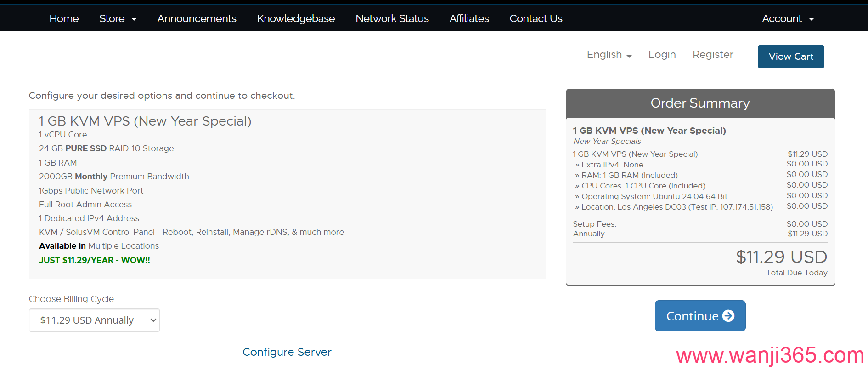Click the Register link
The width and height of the screenshot is (868, 371).
click(x=713, y=55)
